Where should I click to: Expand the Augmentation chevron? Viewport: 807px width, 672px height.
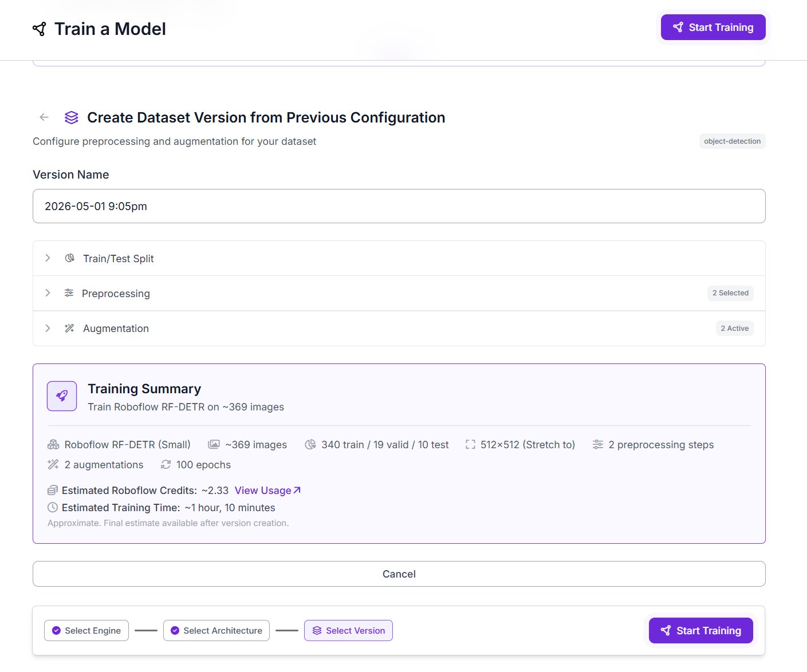[48, 328]
